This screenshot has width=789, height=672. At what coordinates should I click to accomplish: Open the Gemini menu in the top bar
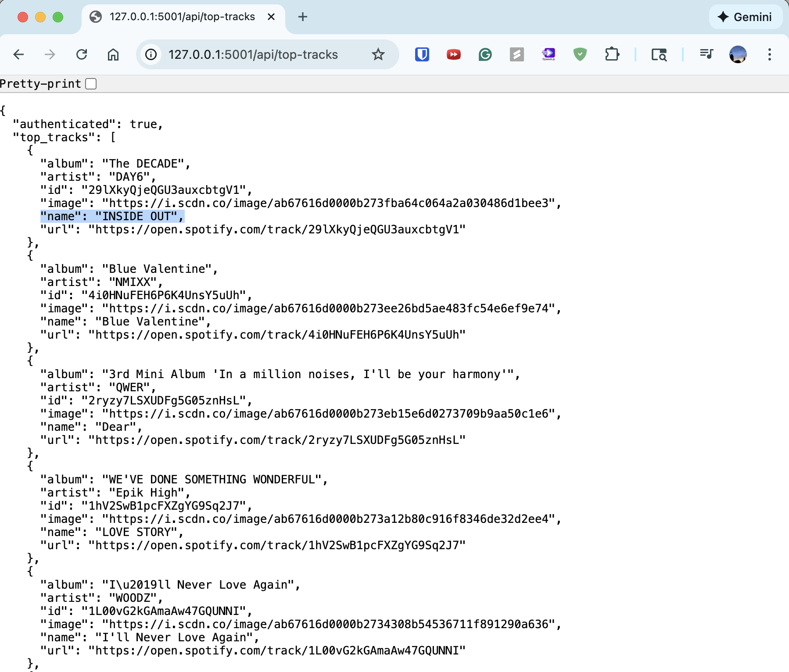(746, 17)
